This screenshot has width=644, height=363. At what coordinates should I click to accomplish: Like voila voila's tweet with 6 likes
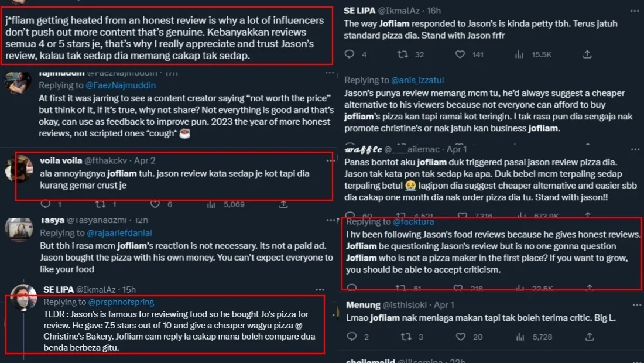click(x=155, y=204)
